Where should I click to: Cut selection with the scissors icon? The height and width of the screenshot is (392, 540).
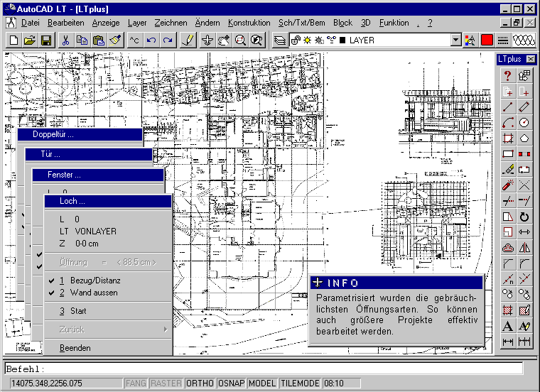[65, 40]
